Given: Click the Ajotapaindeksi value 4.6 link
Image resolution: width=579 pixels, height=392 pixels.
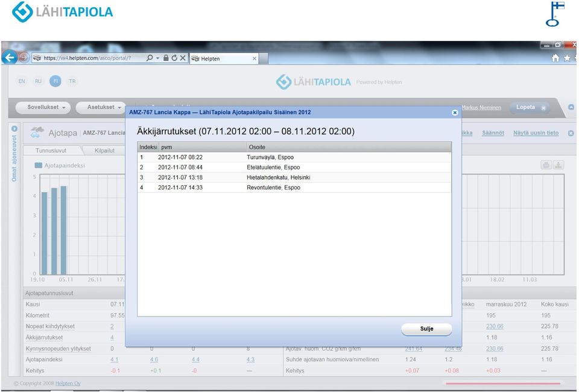Looking at the screenshot, I should pyautogui.click(x=154, y=359).
